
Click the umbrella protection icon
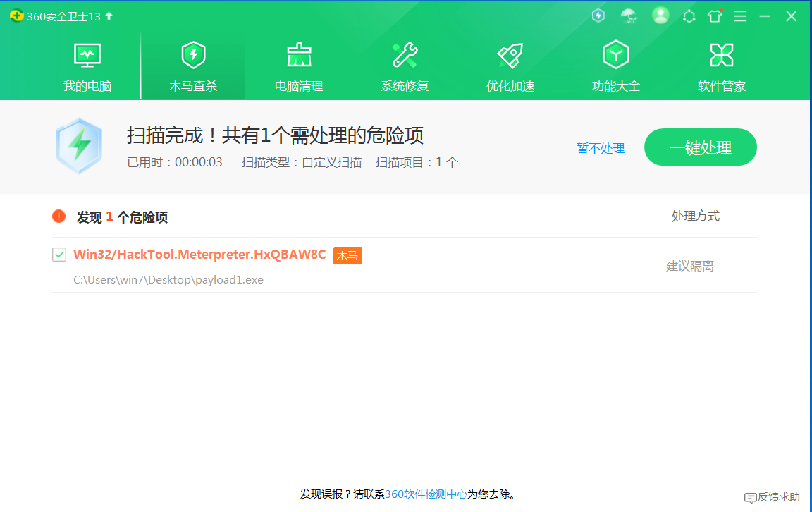coord(628,16)
